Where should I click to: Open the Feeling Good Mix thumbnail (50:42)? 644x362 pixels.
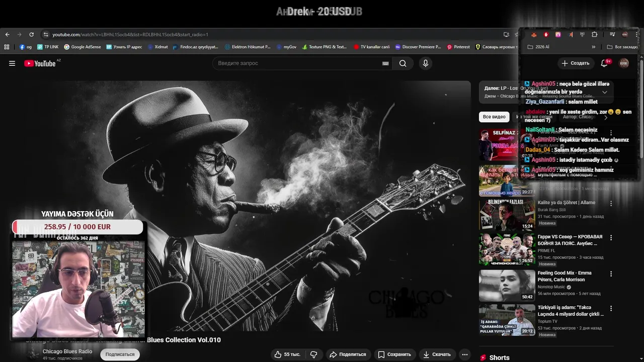coord(507,286)
